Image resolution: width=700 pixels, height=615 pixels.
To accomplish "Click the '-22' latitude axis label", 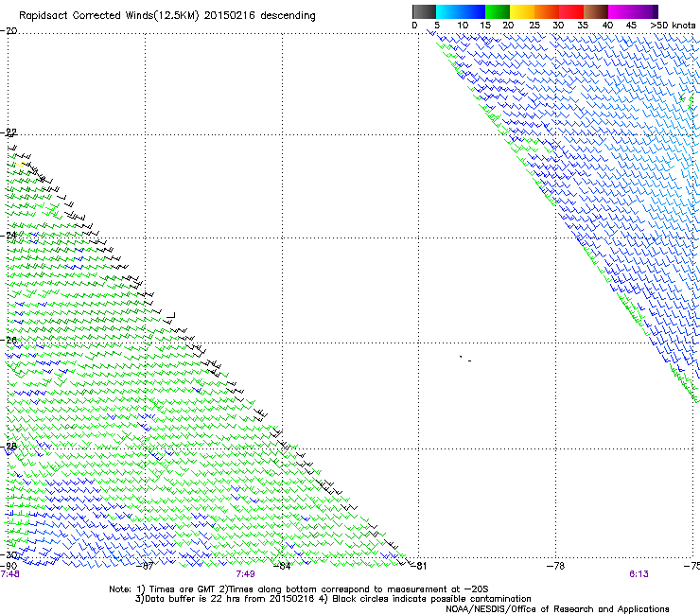I will (9, 132).
